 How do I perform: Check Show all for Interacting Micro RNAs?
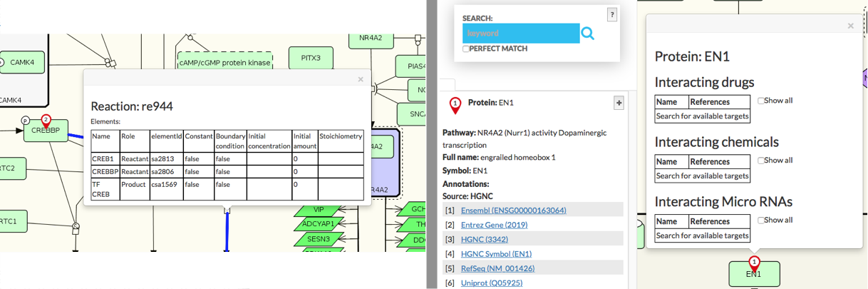click(x=761, y=220)
